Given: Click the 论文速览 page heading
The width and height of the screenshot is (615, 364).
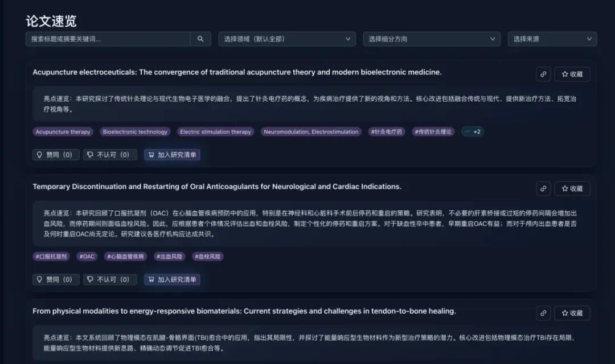Looking at the screenshot, I should [x=51, y=21].
